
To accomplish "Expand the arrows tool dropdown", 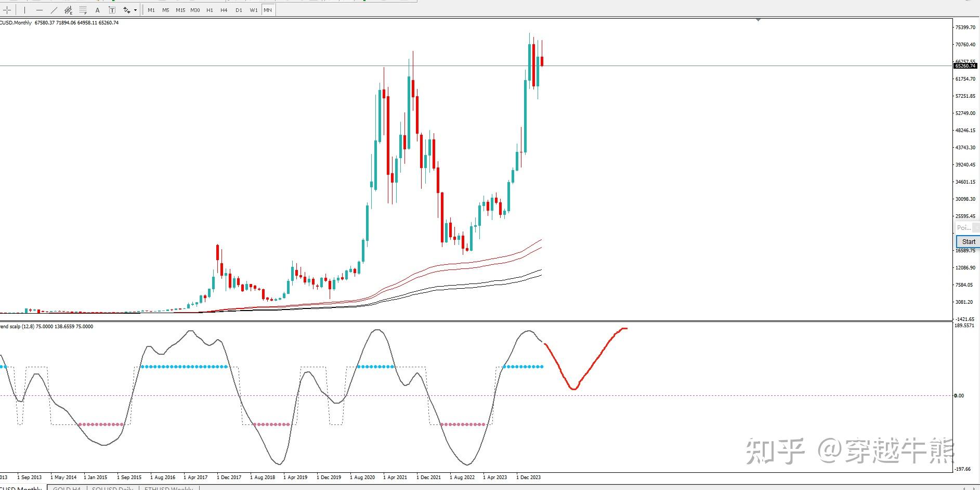I will 136,10.
